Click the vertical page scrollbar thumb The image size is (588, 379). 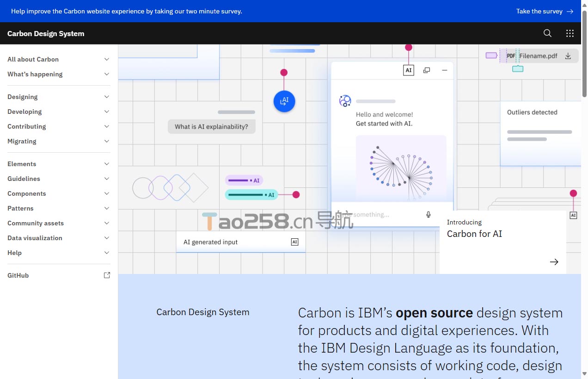[x=584, y=53]
